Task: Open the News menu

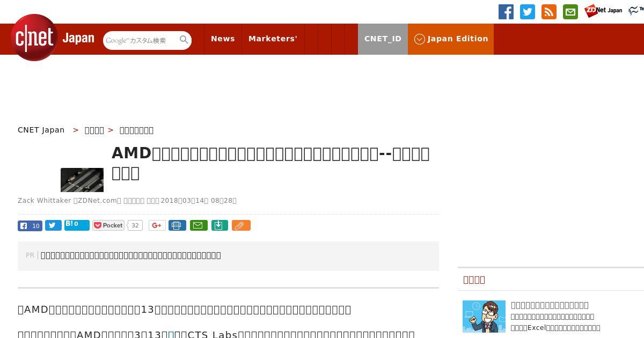Action: (223, 39)
